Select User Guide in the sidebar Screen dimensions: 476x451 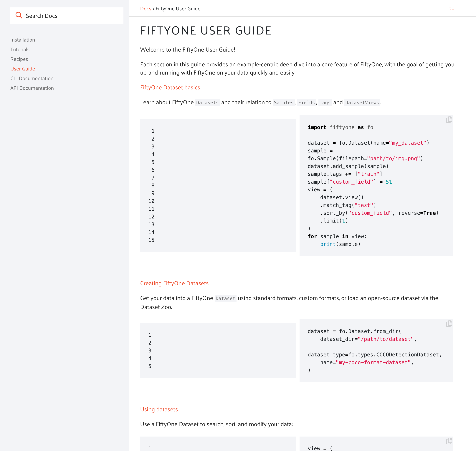click(x=23, y=69)
